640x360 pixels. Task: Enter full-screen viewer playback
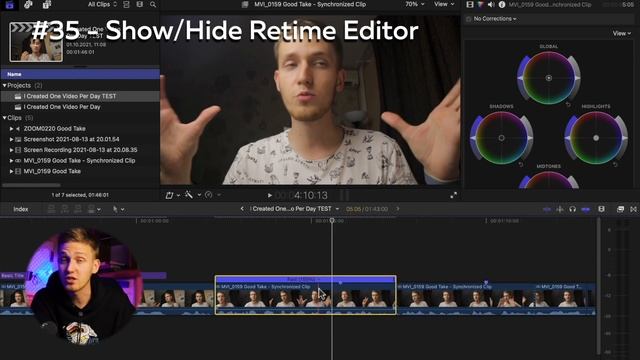453,196
